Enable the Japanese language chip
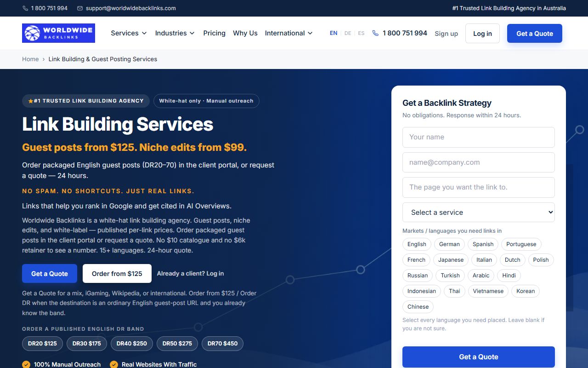Viewport: 588px width, 368px height. 451,260
